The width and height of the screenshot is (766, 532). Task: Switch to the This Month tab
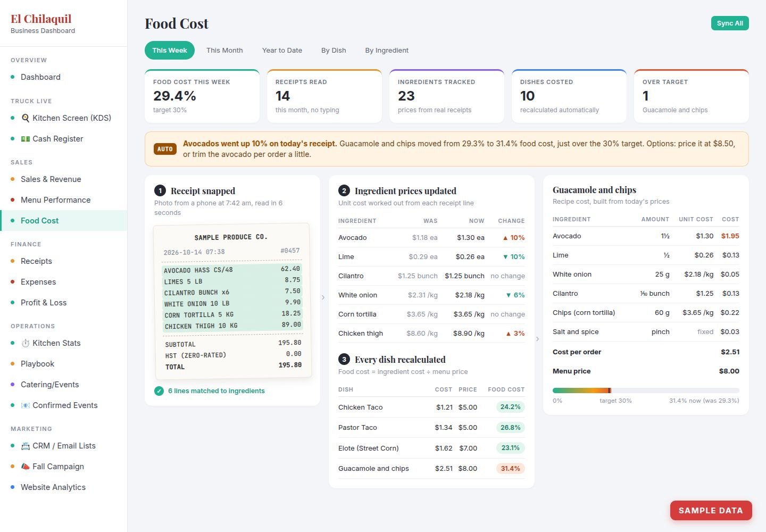point(224,51)
